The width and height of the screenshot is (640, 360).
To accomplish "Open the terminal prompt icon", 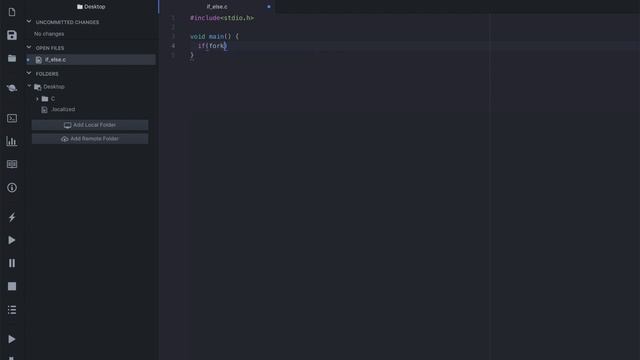I will pyautogui.click(x=12, y=118).
